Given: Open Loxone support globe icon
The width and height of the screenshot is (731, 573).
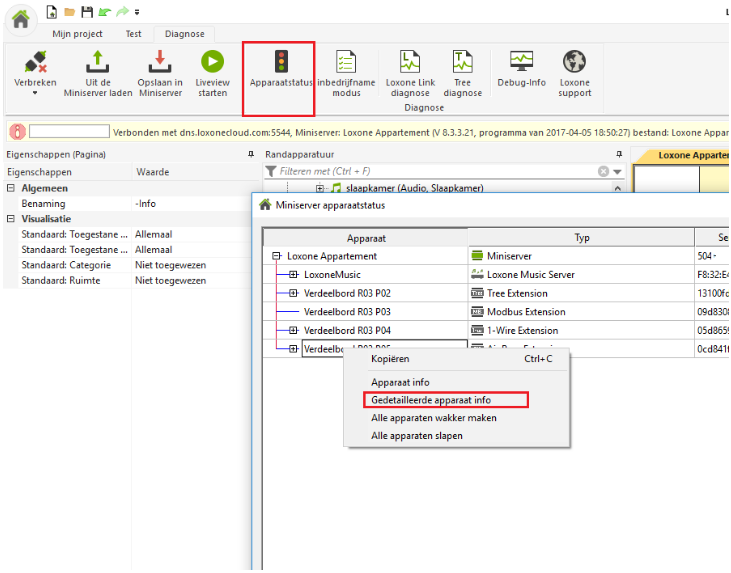Looking at the screenshot, I should coord(575,62).
